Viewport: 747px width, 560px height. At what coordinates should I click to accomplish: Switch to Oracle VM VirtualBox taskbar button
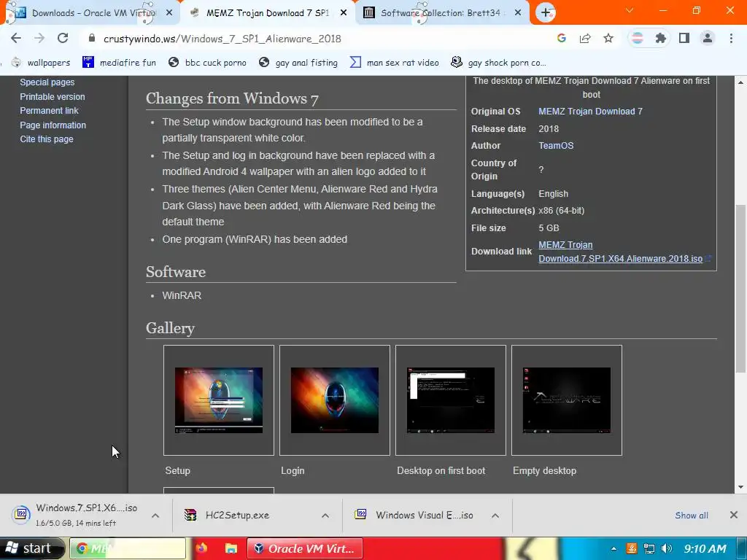pyautogui.click(x=305, y=548)
